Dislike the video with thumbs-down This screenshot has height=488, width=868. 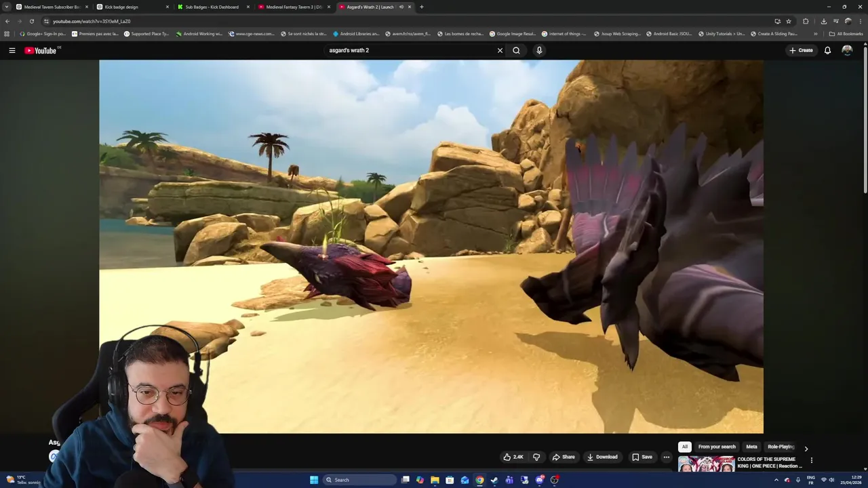click(x=536, y=457)
